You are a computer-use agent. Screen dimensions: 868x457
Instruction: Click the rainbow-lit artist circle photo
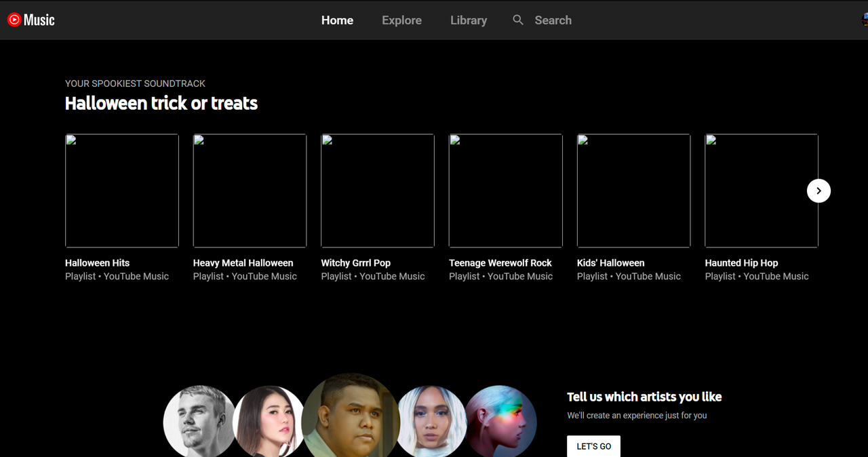click(502, 422)
